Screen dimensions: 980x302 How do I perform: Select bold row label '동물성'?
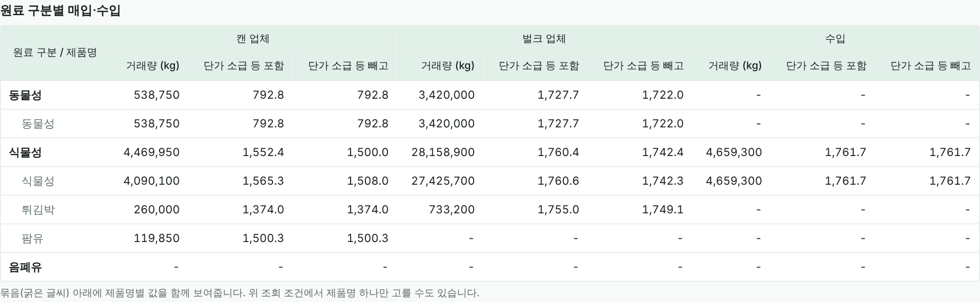tap(25, 95)
